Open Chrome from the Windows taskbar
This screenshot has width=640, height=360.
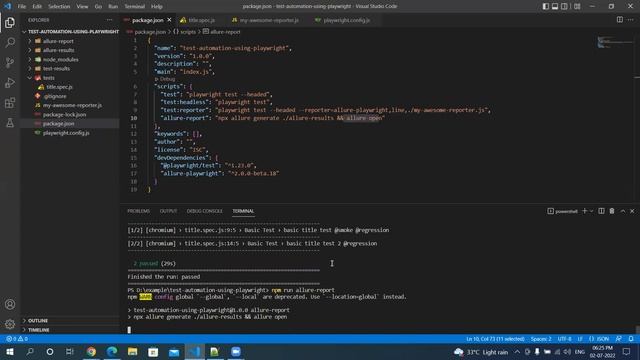(x=91, y=351)
